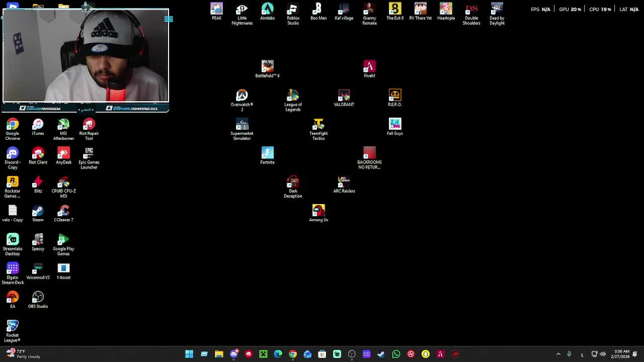
Task: Open the weather widget showing 73°F
Action: [23, 354]
